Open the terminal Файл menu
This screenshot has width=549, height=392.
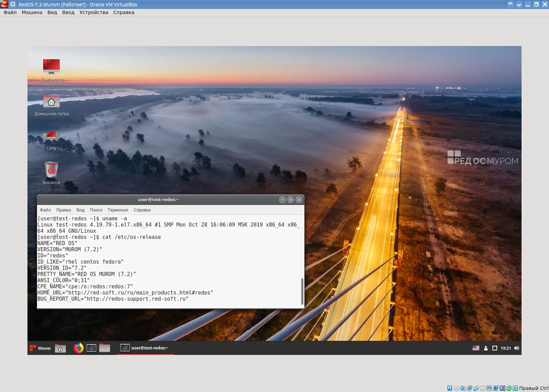pos(45,210)
